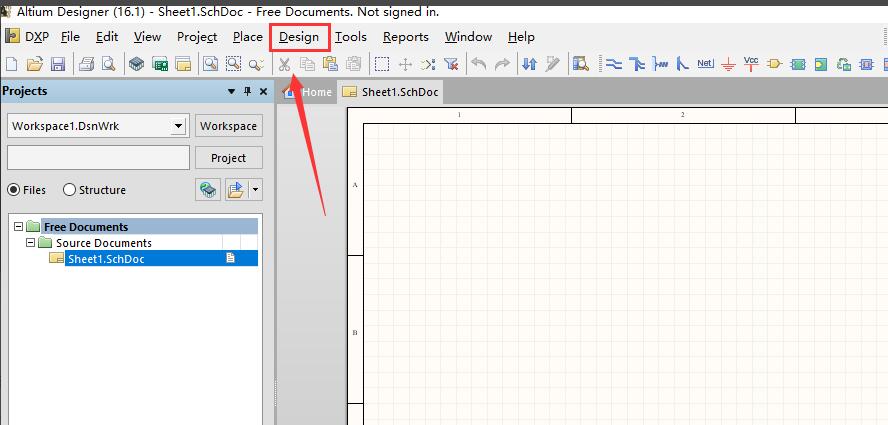
Task: Open an existing document via folder icon
Action: coord(35,63)
